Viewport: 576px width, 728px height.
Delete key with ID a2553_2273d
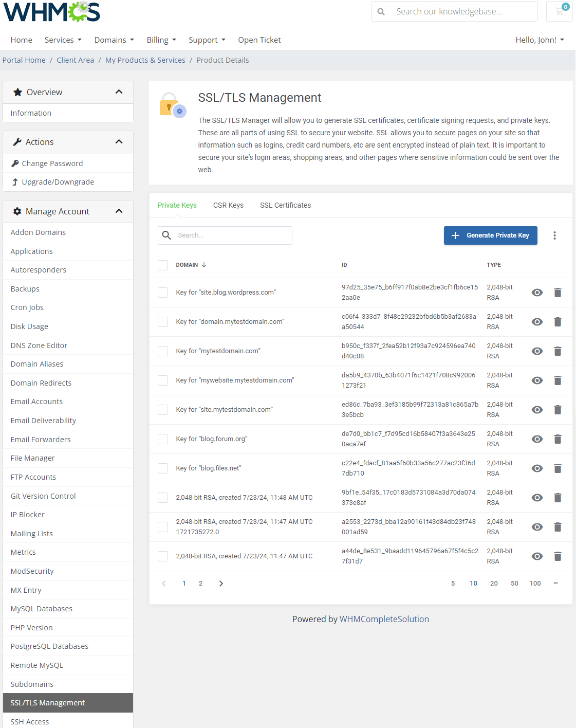pos(558,527)
